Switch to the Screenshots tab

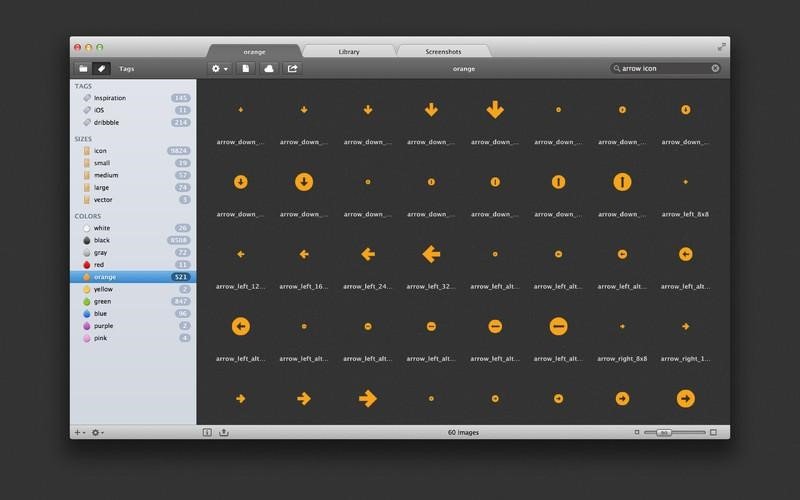443,52
